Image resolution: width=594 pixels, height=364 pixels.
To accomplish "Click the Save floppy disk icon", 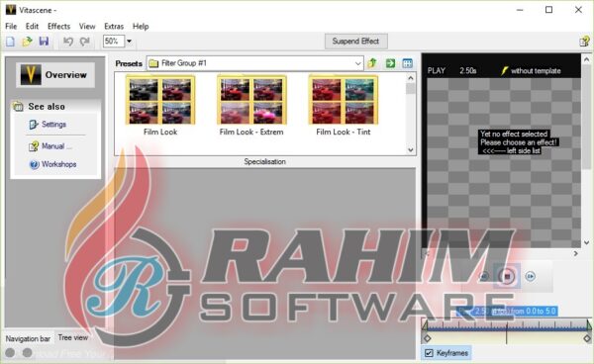I will click(44, 41).
